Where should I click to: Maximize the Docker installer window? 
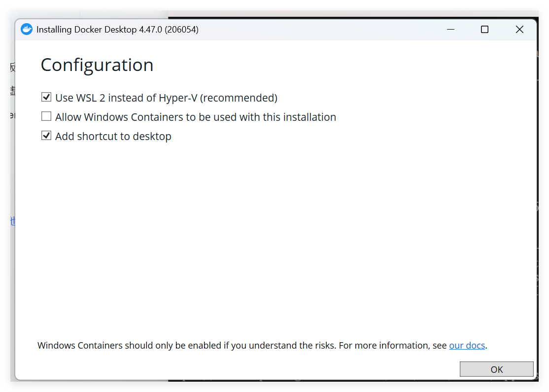(484, 30)
